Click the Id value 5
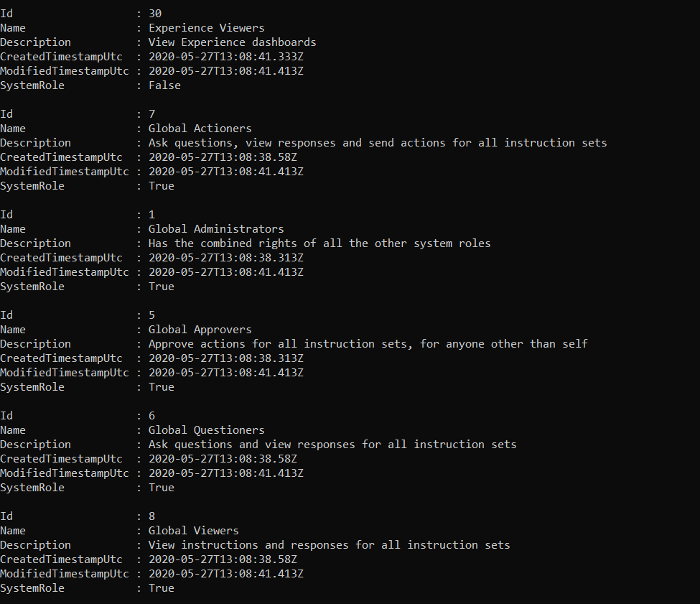This screenshot has height=604, width=700. (x=151, y=315)
